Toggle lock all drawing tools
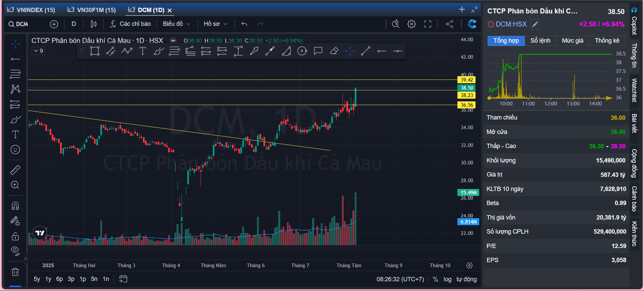Viewport: 644px width, 291px height. pyautogui.click(x=15, y=236)
